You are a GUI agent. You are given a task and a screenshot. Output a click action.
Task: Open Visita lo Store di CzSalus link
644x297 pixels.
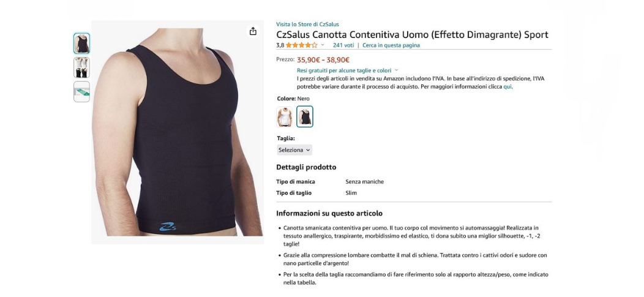click(x=307, y=24)
